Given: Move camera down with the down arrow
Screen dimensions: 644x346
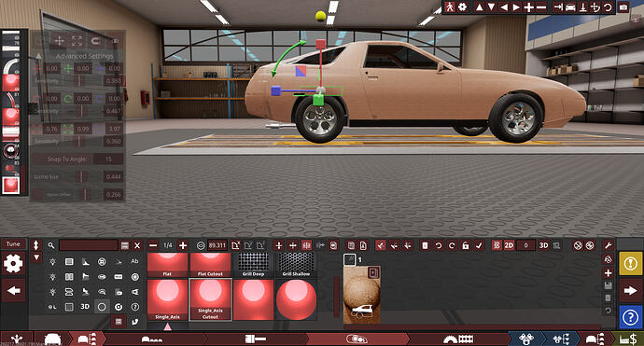Looking at the screenshot, I should coord(491,7).
